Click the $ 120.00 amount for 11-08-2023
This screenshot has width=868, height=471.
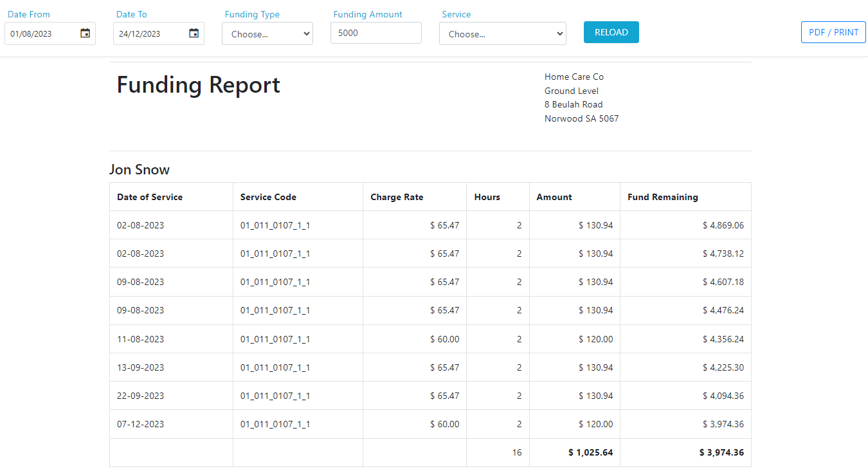[596, 339]
